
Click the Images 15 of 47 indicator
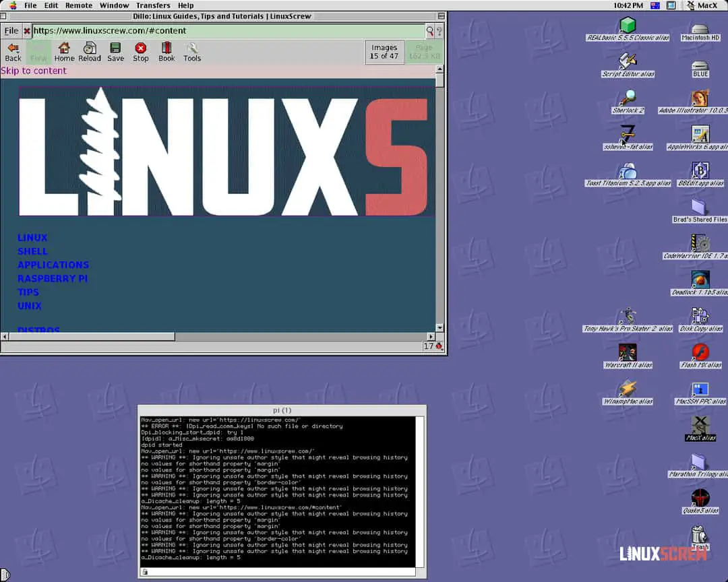click(x=384, y=52)
